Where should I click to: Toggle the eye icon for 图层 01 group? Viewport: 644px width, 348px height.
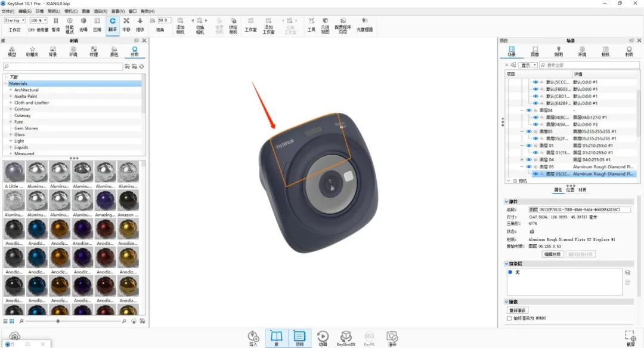(529, 146)
